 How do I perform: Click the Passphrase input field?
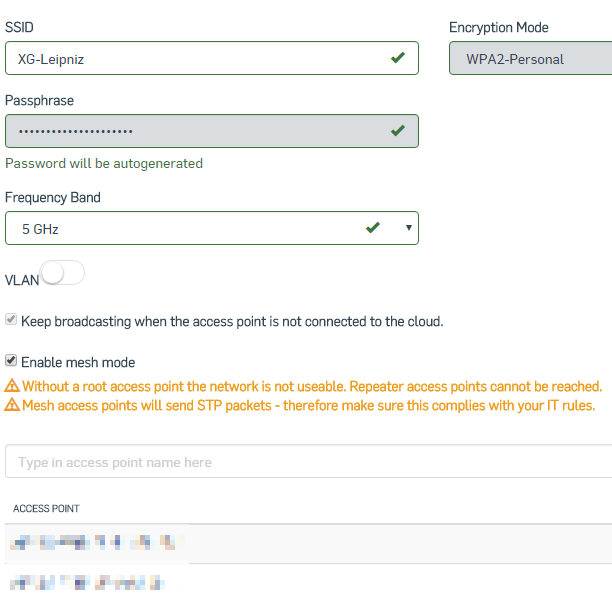click(x=212, y=131)
